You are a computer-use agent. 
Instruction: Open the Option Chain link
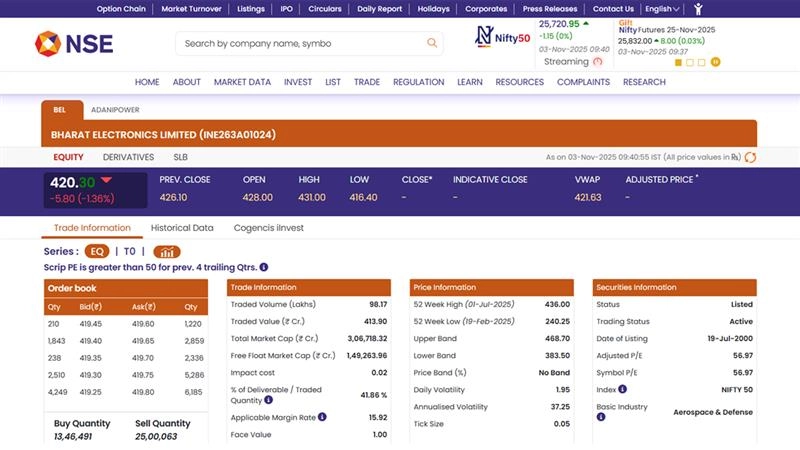(x=122, y=9)
